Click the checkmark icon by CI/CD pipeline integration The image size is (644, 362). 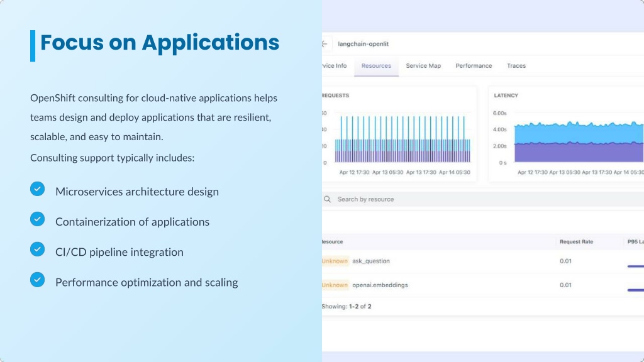point(38,249)
